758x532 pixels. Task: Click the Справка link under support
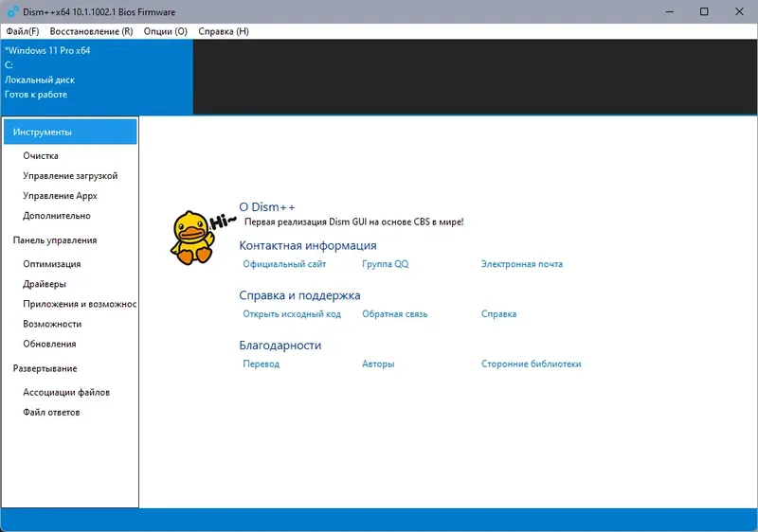[498, 313]
